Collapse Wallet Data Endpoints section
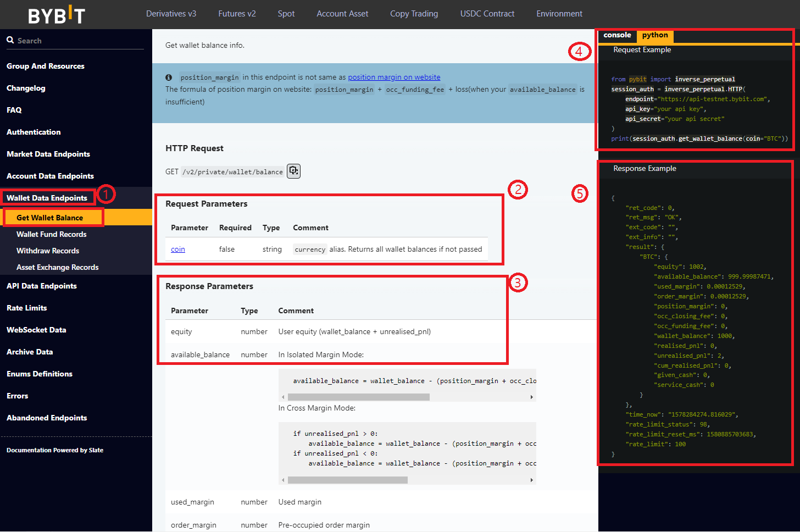This screenshot has width=800, height=532. click(47, 198)
